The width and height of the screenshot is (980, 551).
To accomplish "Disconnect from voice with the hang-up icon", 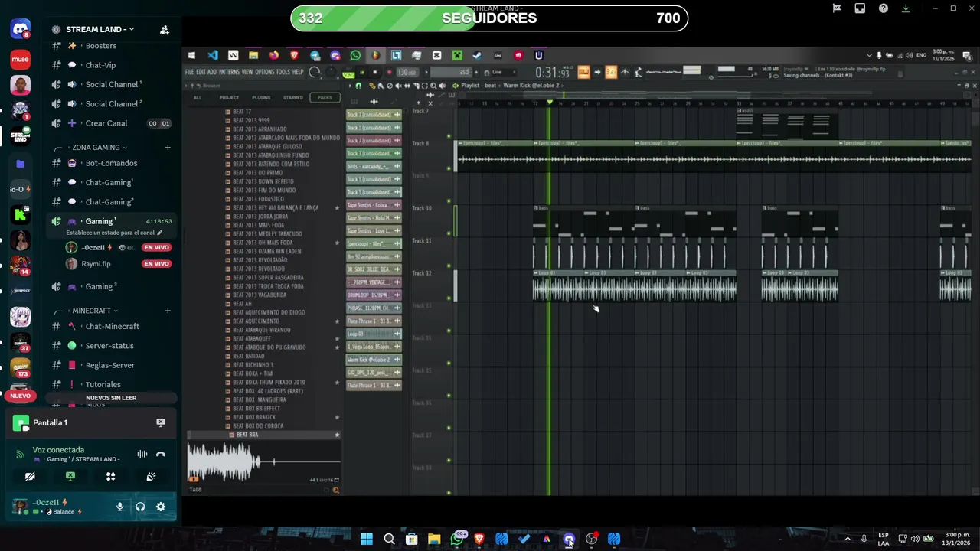I will point(161,455).
